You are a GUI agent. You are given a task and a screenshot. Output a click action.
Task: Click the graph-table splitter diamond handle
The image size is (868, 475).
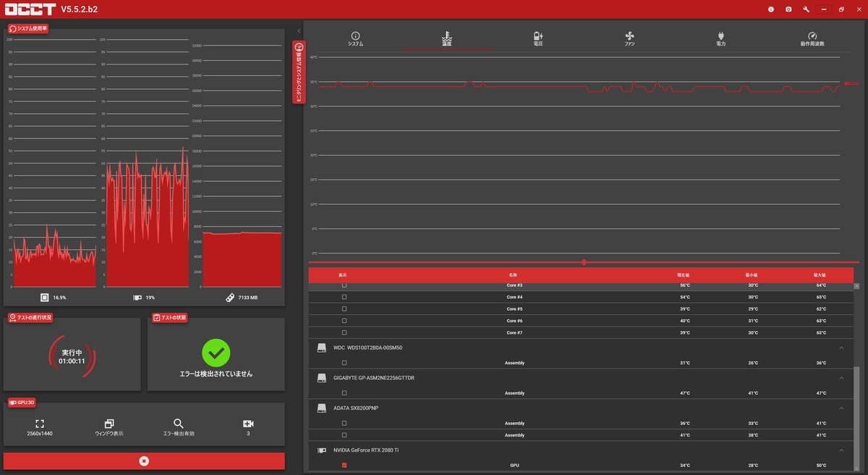point(584,262)
